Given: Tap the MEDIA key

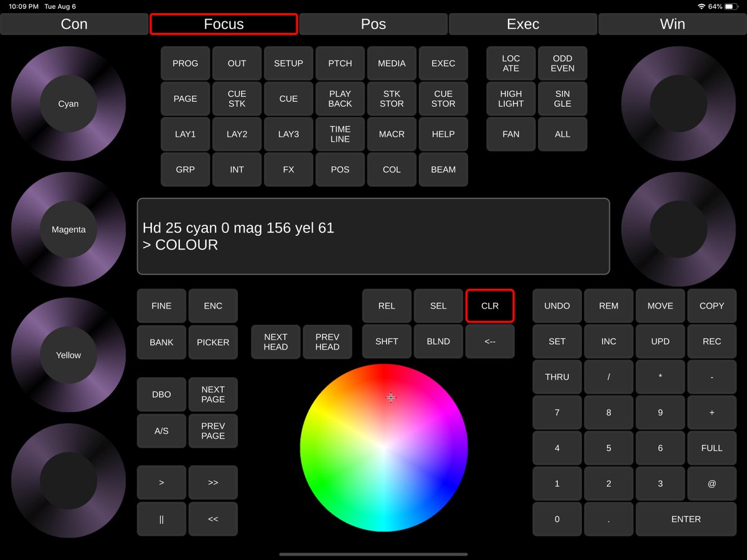Looking at the screenshot, I should coord(392,63).
